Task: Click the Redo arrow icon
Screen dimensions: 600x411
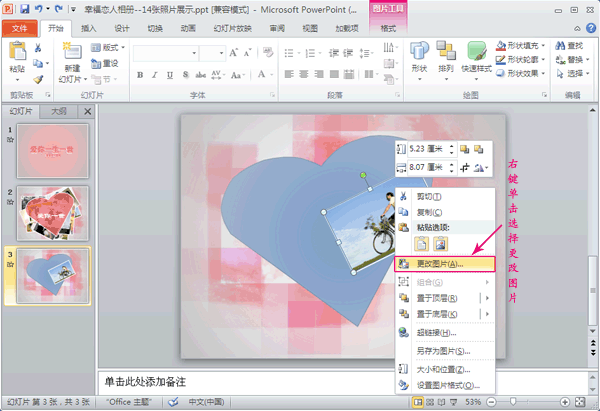Action: click(59, 9)
